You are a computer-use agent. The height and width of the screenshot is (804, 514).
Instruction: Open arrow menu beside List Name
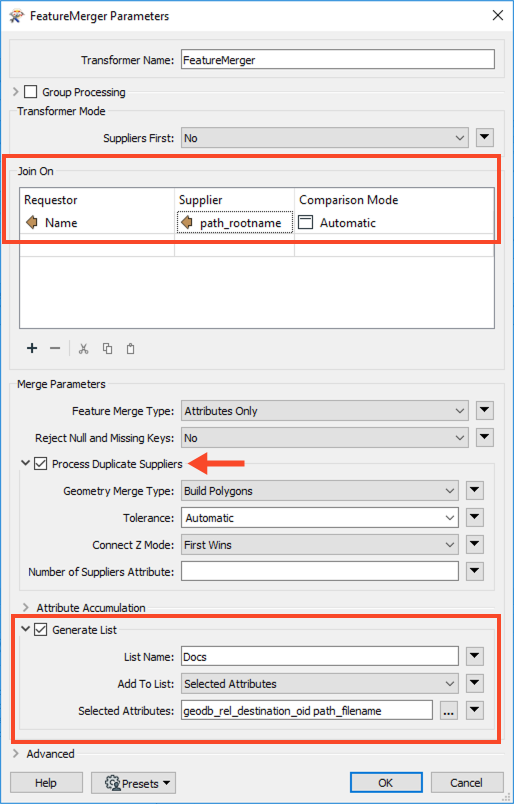[475, 656]
